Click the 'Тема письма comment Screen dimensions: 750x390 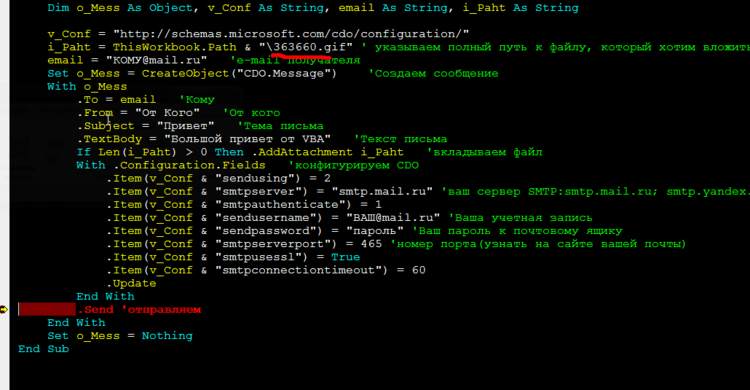click(280, 126)
